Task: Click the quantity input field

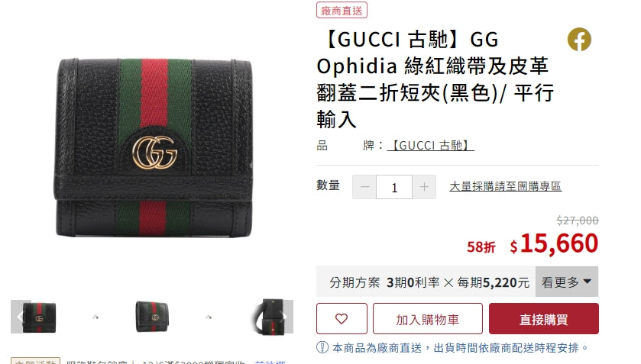Action: pos(394,187)
